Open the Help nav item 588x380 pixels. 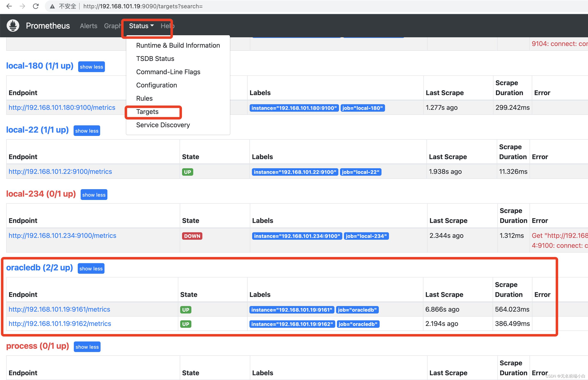tap(168, 26)
